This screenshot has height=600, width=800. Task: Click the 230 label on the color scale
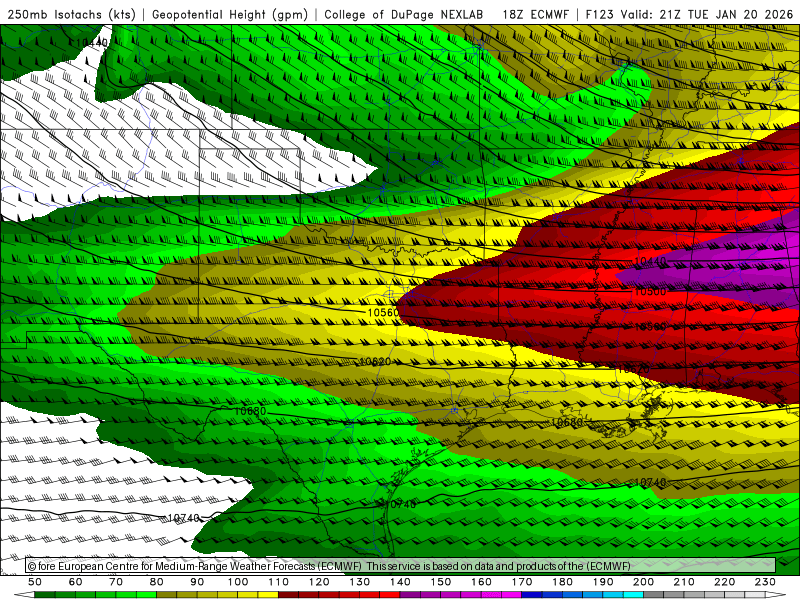[765, 582]
